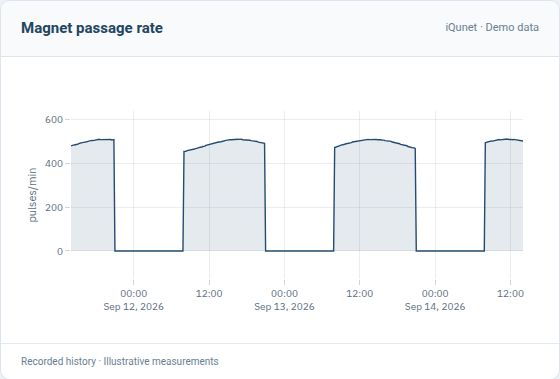Click the 'Sep 14, 2026' date label
560x379 pixels.
pyautogui.click(x=435, y=307)
